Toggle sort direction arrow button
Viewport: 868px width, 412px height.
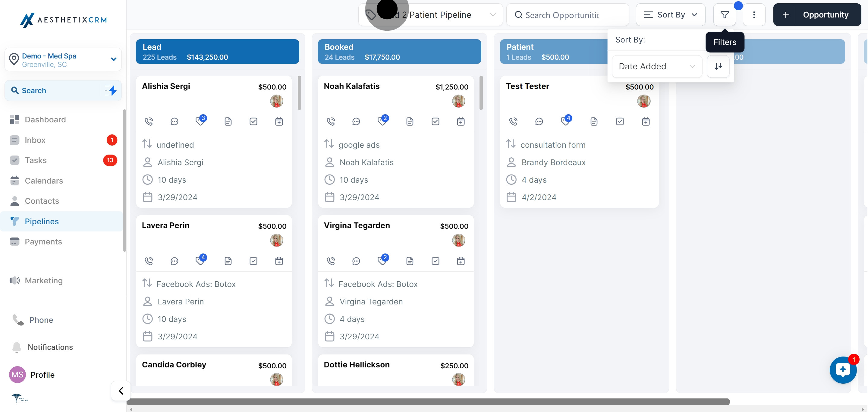point(718,66)
